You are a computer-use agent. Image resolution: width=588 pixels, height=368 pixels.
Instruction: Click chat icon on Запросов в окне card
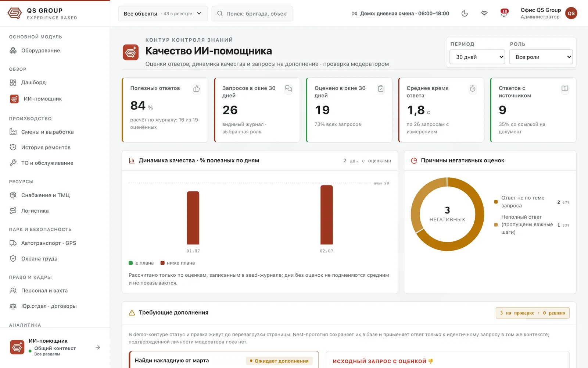(x=288, y=89)
